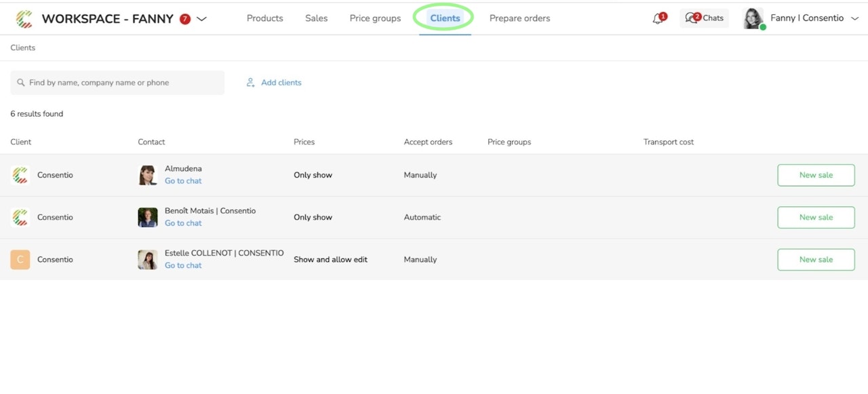The image size is (868, 394).
Task: Click the search magnifier icon
Action: click(x=21, y=83)
